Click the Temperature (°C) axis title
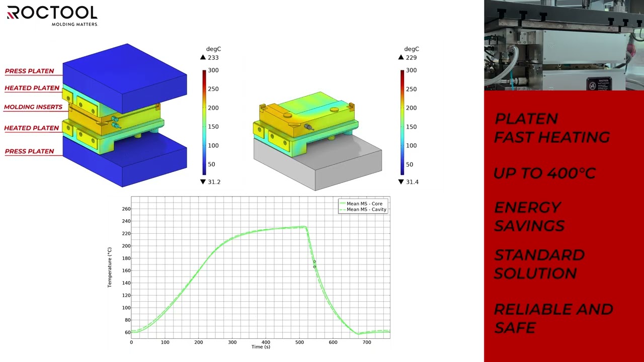Screen dimensions: 644x362 110,267
